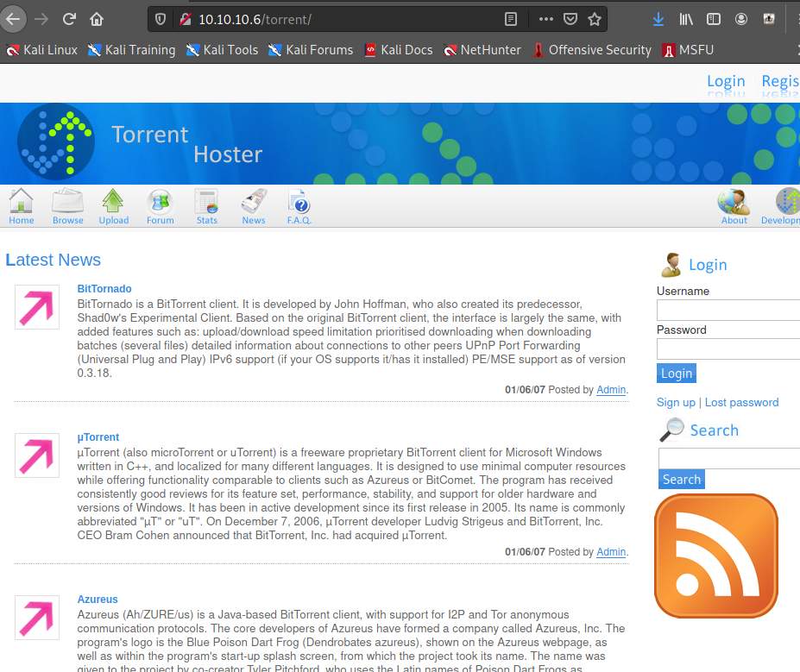Open the Azureus news title link
This screenshot has width=800, height=672.
[x=98, y=599]
